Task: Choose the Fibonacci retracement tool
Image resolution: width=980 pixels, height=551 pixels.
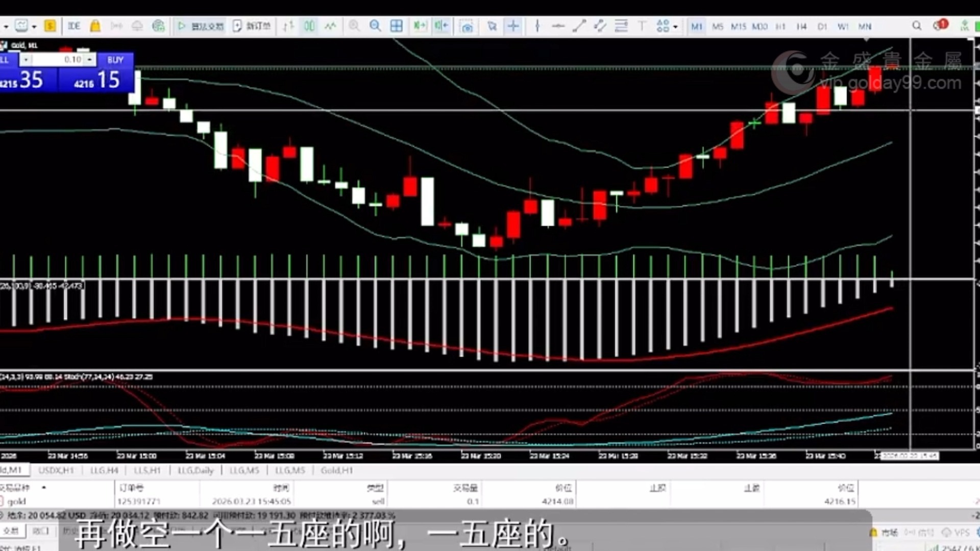Action: click(621, 26)
